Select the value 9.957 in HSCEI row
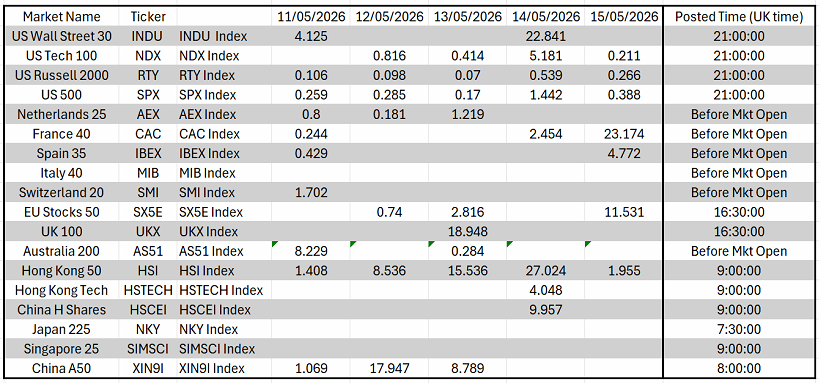Image resolution: width=819 pixels, height=383 pixels. point(546,310)
